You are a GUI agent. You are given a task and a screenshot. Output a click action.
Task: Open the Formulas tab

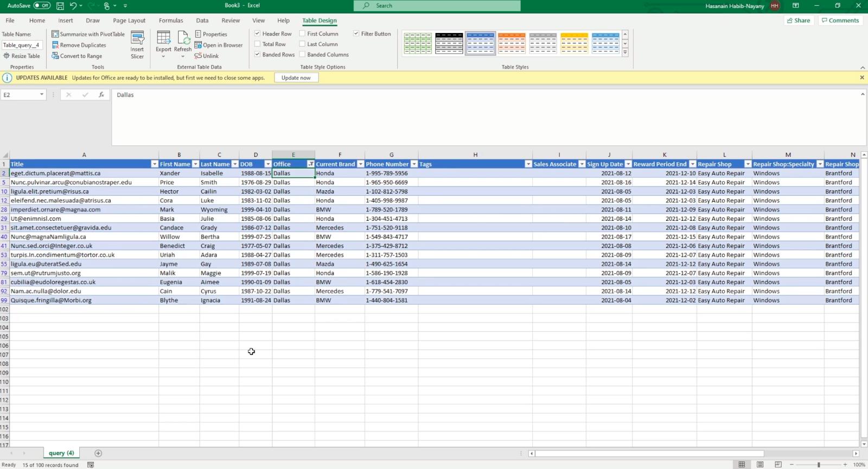coord(171,21)
